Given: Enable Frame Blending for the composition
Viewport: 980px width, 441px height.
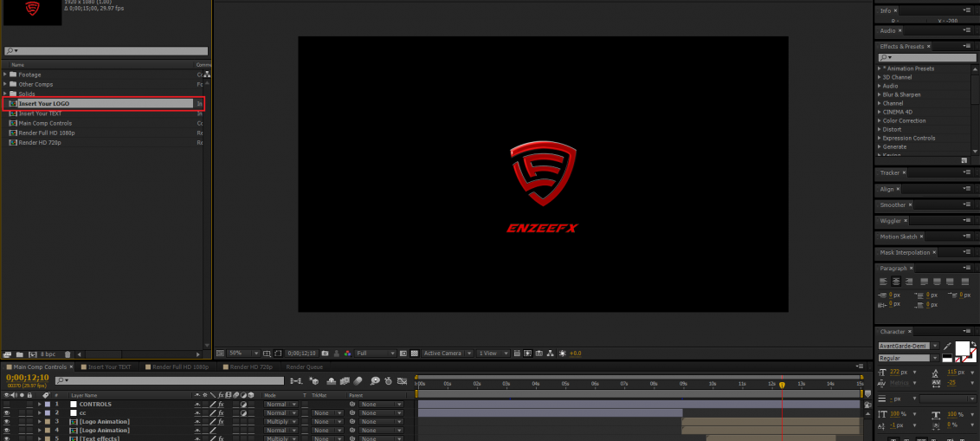Looking at the screenshot, I should pyautogui.click(x=345, y=381).
